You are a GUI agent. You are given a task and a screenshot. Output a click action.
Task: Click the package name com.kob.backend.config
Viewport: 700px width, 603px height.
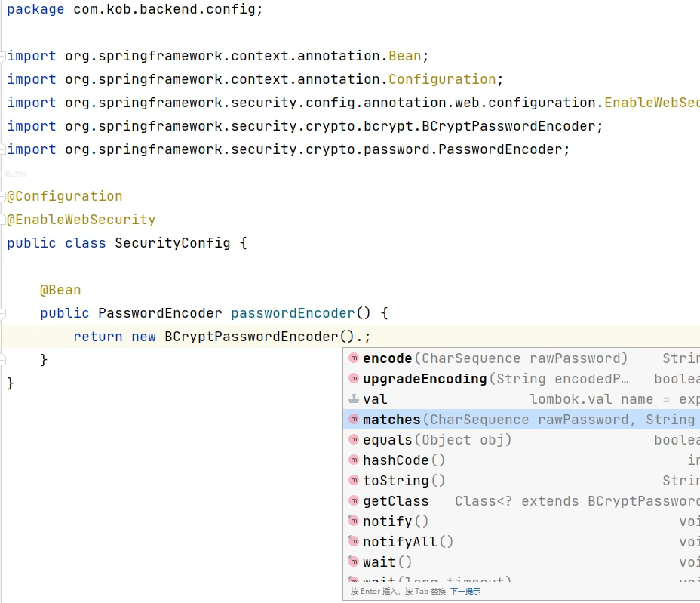pyautogui.click(x=164, y=9)
